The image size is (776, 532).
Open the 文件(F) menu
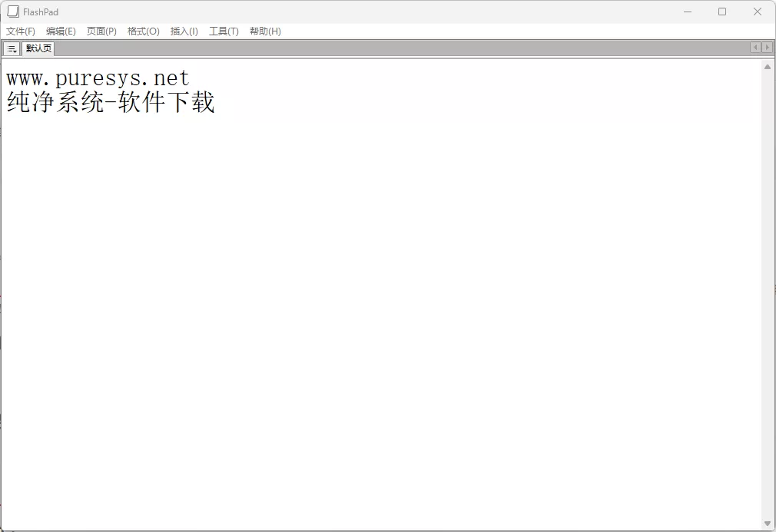[x=21, y=31]
